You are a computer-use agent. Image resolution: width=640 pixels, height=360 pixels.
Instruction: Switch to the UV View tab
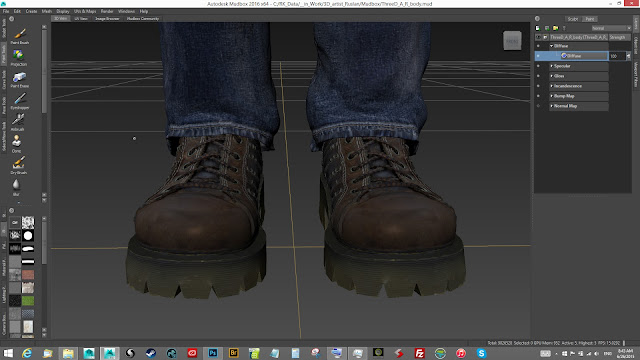pos(81,19)
